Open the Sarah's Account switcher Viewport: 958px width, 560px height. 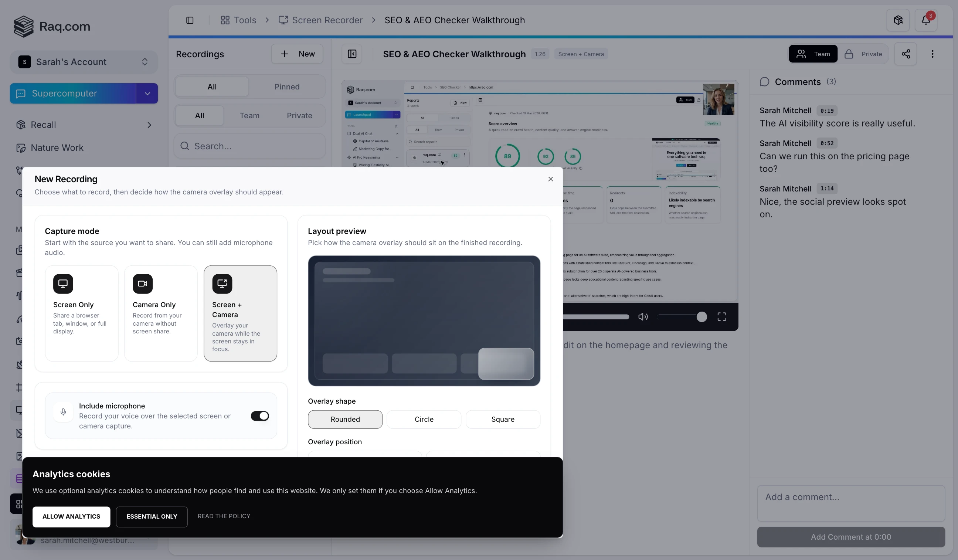coord(84,62)
